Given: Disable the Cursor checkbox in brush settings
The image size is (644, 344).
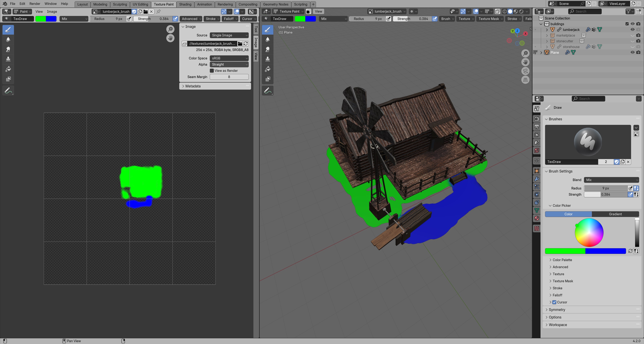Looking at the screenshot, I should coord(554,302).
